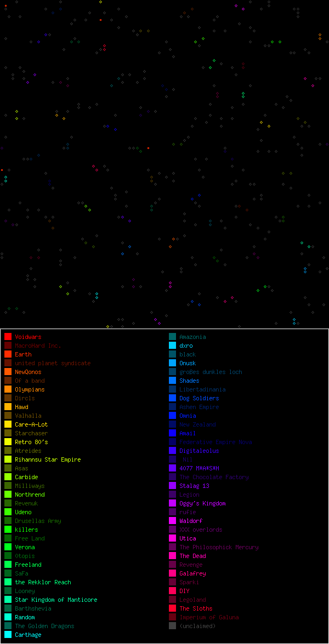Click the 'Of a band' label
This screenshot has height=644, width=329.
click(x=30, y=381)
